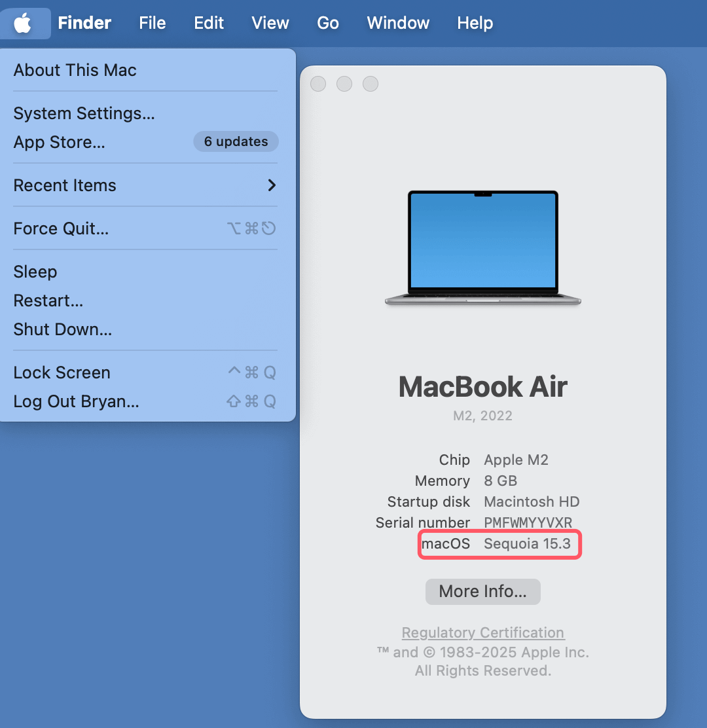The image size is (707, 728).
Task: Choose Force Quit from the menu
Action: click(61, 228)
